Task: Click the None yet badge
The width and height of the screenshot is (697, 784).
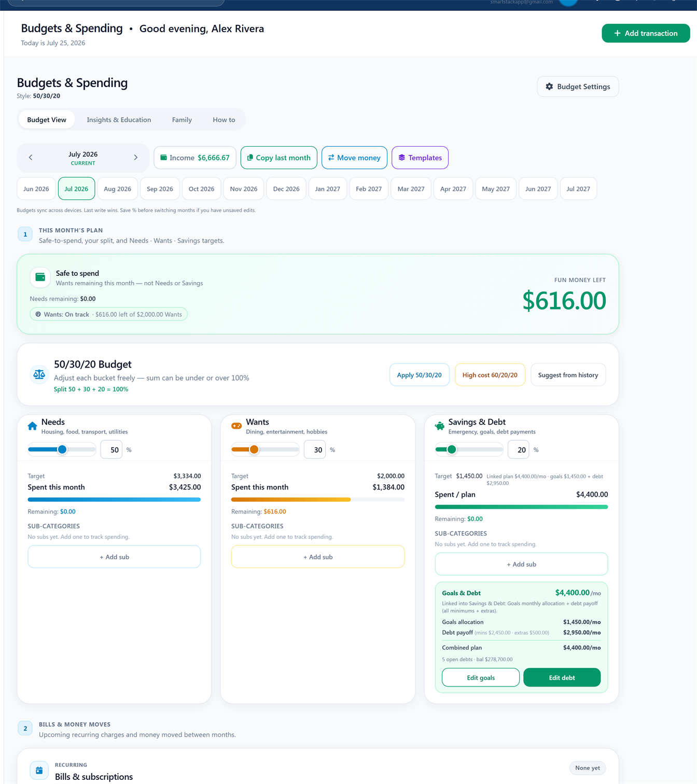Action: (588, 768)
